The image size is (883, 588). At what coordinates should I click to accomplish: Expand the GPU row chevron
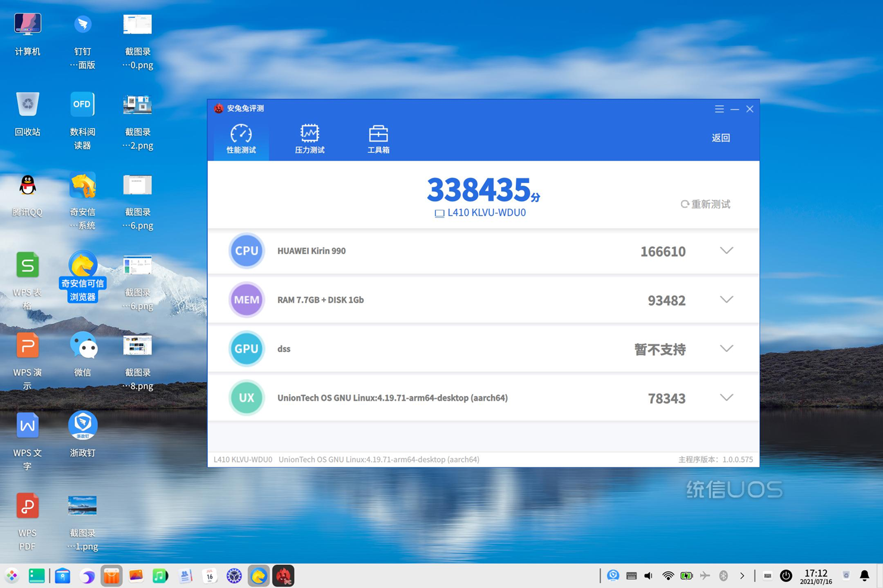pyautogui.click(x=727, y=348)
